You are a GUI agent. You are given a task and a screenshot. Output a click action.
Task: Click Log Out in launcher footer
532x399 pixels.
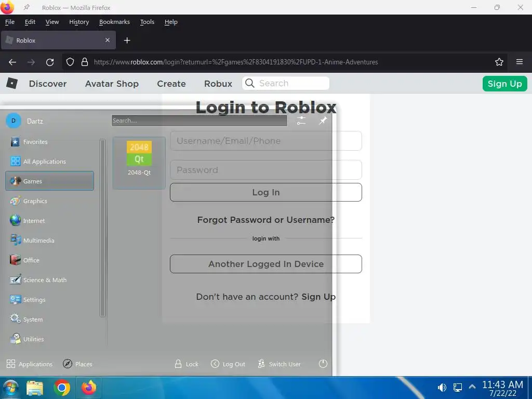[x=228, y=364]
